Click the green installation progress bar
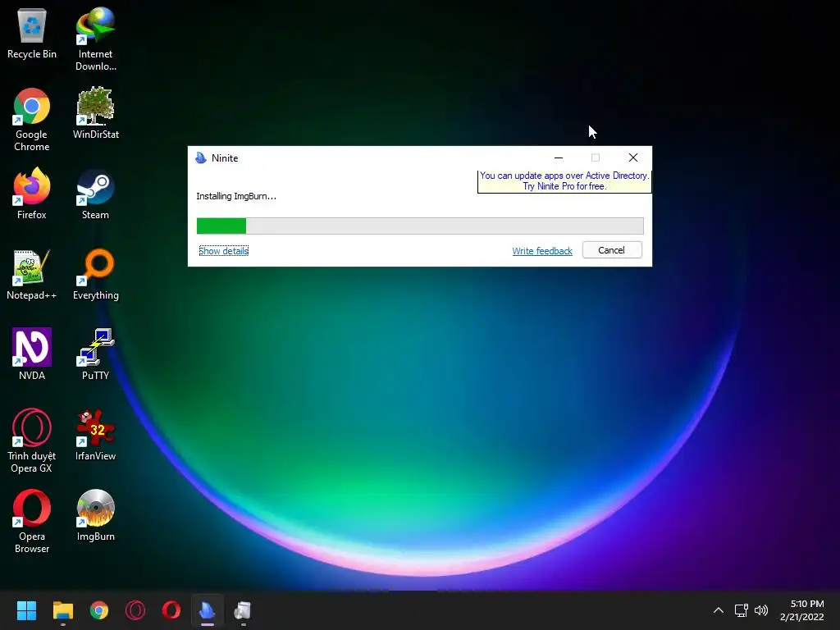This screenshot has height=630, width=840. click(x=420, y=226)
